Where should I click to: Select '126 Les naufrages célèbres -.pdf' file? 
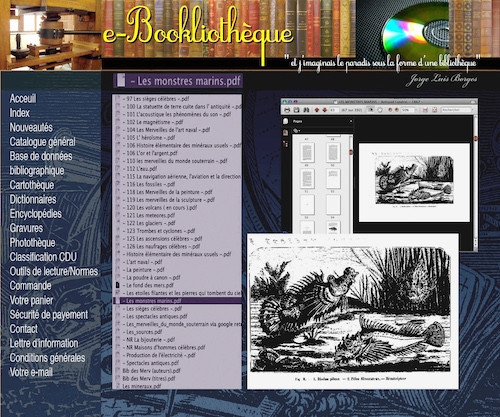(x=177, y=246)
